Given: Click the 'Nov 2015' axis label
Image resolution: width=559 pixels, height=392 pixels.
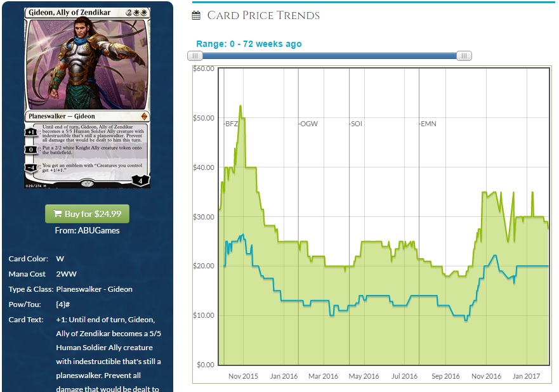Looking at the screenshot, I should click(243, 376).
